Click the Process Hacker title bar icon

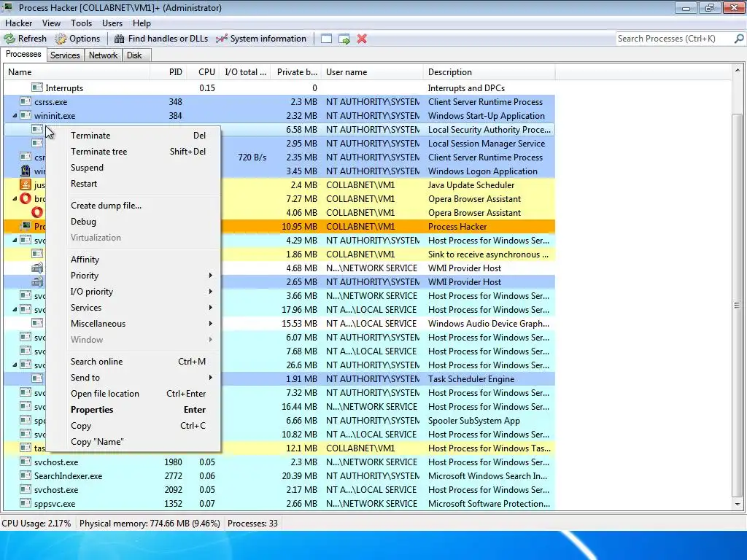click(x=7, y=7)
